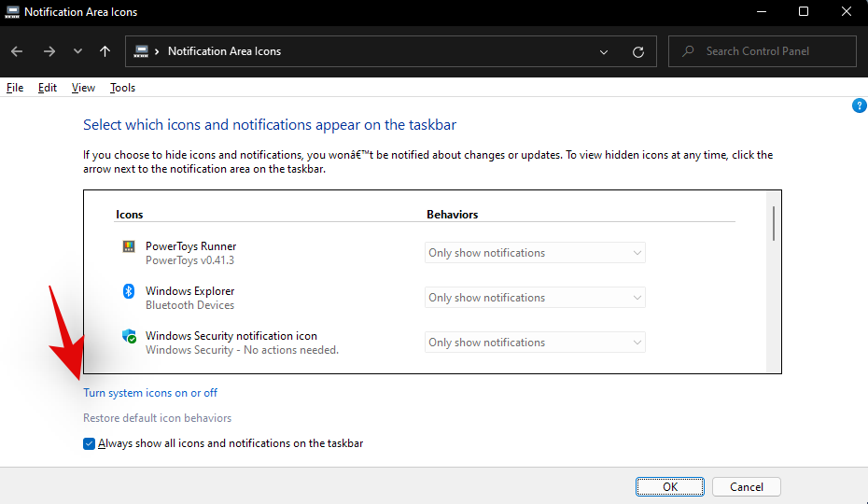Click the PowerToys Runner icon
This screenshot has height=504, width=868.
pos(129,247)
